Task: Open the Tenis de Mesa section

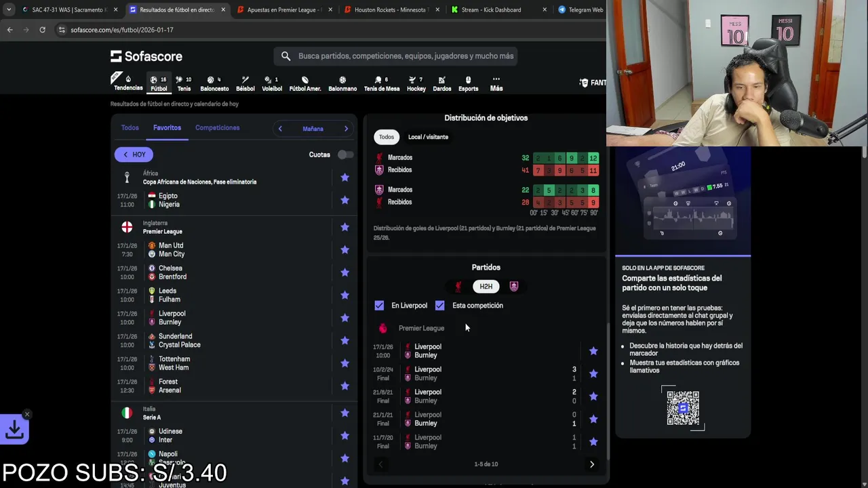Action: tap(382, 83)
